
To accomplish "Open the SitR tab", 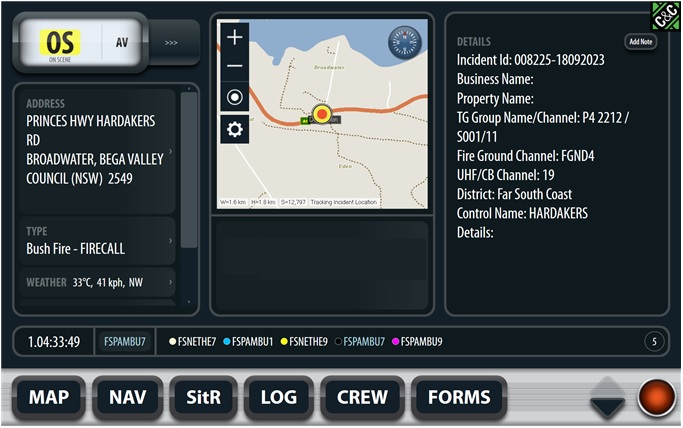I will pos(203,397).
